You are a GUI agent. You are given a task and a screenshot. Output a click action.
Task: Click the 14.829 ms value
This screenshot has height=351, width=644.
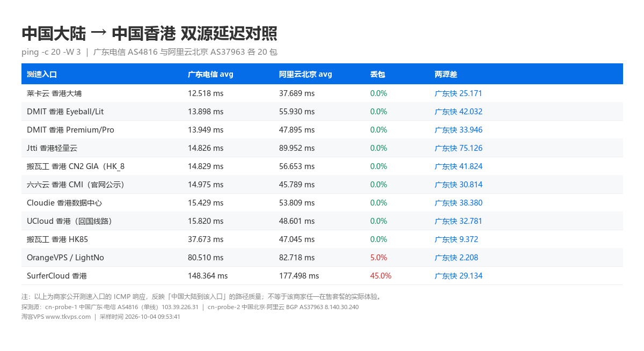pos(206,166)
